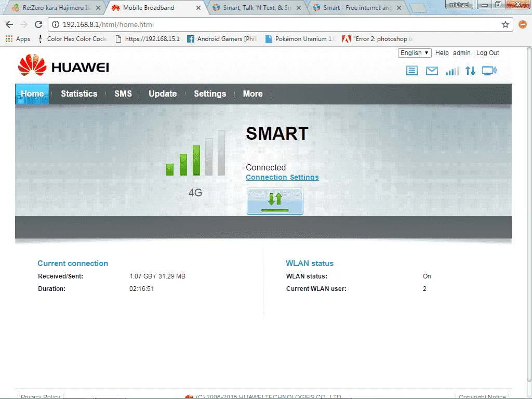Viewport: 532px width, 399px height.
Task: Open the Color Hex Color Code bookmark
Action: pos(72,39)
